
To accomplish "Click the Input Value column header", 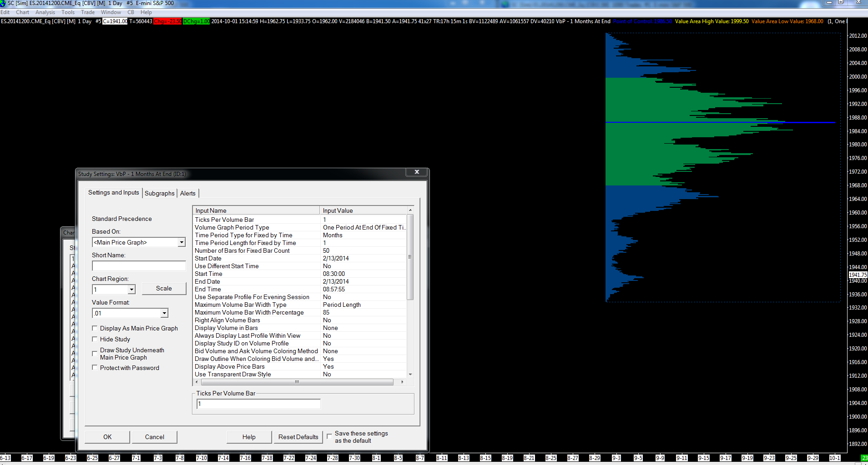I will pyautogui.click(x=363, y=210).
